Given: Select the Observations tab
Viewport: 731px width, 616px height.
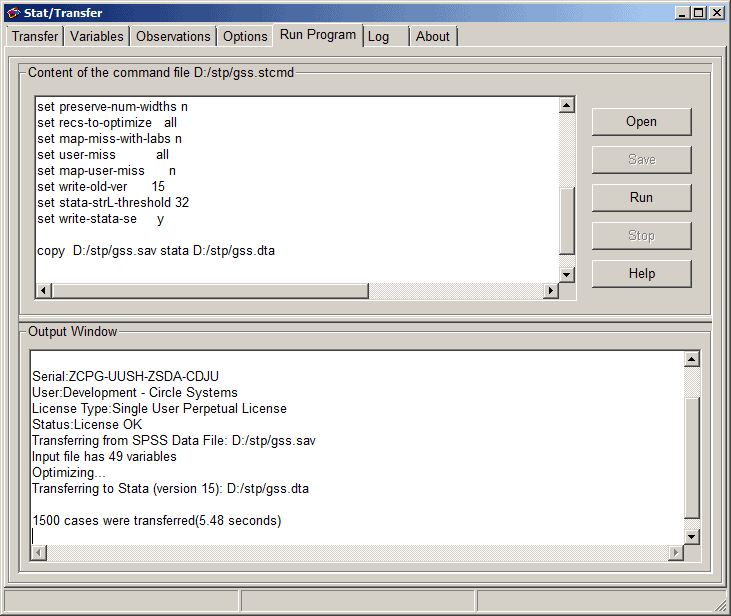Looking at the screenshot, I should click(173, 36).
